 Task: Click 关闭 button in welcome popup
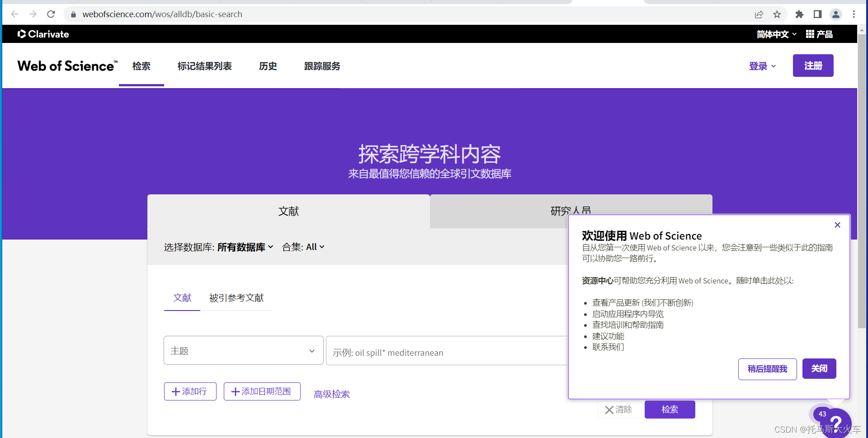819,369
